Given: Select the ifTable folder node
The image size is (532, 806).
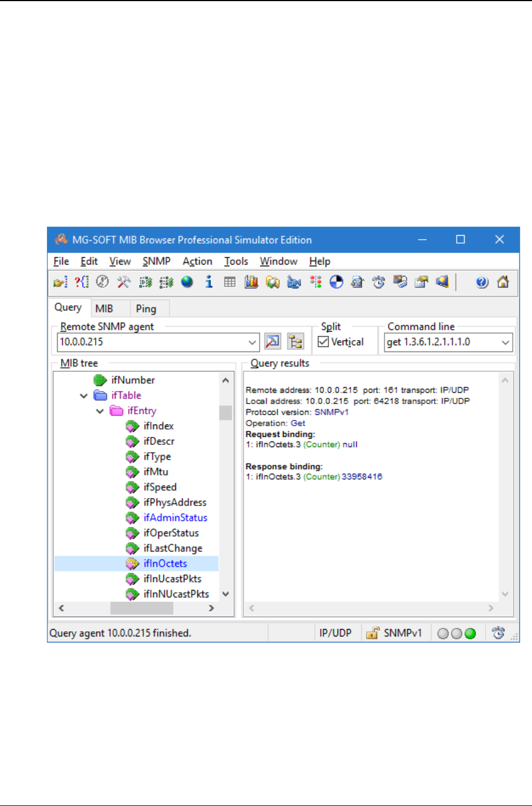Looking at the screenshot, I should pyautogui.click(x=126, y=395).
